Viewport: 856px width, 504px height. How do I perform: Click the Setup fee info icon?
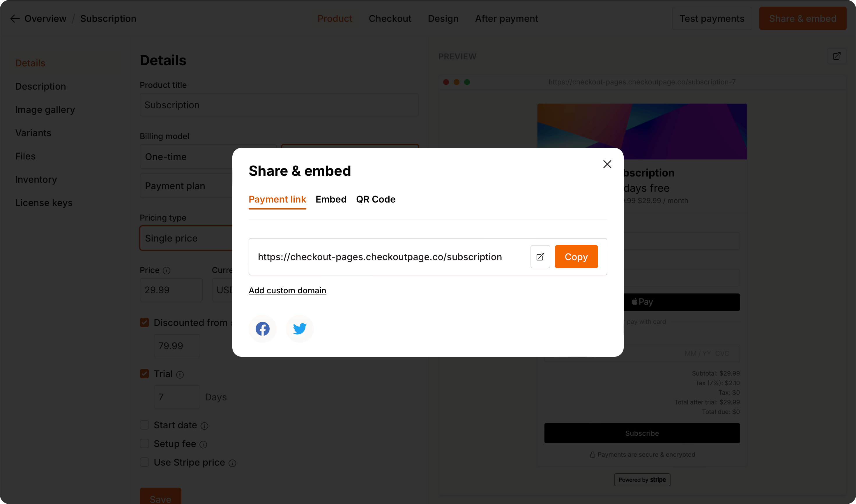203,444
